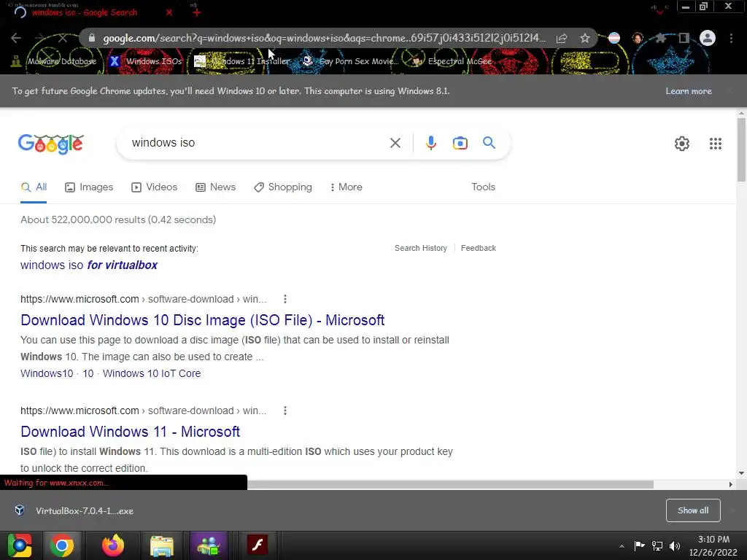Open the extensions puzzle icon
Image resolution: width=747 pixels, height=560 pixels.
pos(660,38)
